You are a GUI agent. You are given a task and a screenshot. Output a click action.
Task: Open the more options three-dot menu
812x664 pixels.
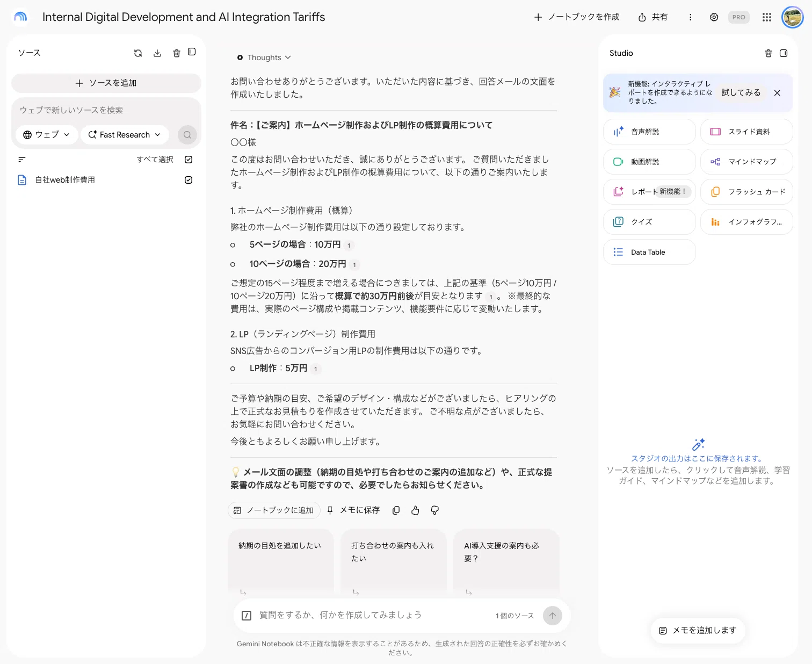[x=690, y=17]
